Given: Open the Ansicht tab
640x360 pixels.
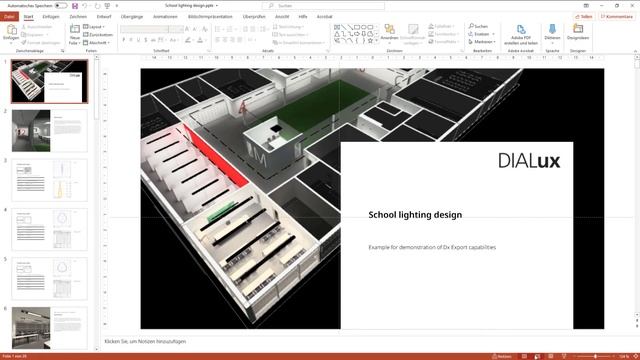Looking at the screenshot, I should [x=282, y=17].
